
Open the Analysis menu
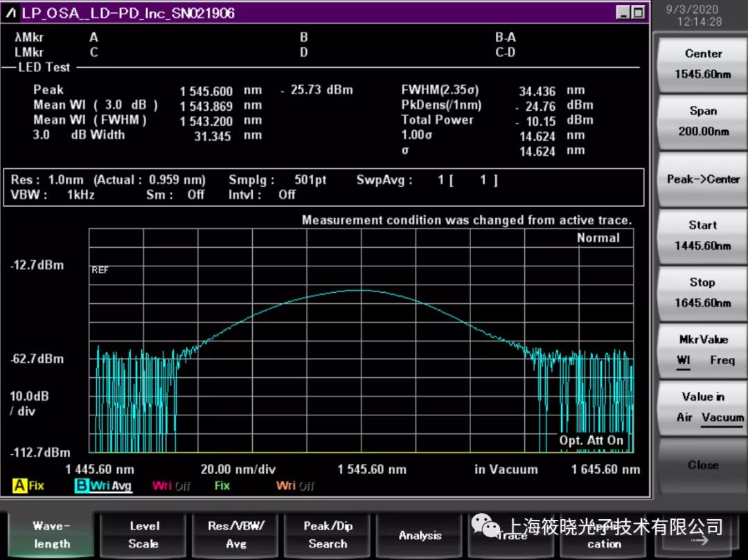pos(420,535)
